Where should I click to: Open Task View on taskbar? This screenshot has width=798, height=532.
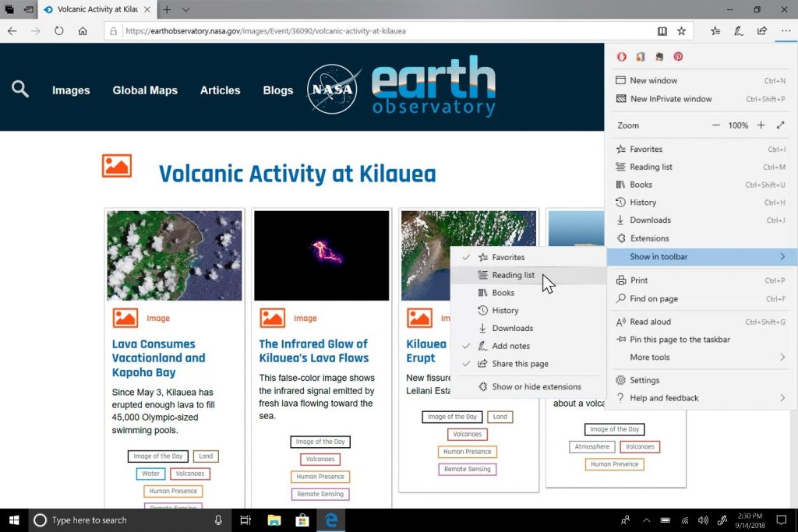click(245, 520)
